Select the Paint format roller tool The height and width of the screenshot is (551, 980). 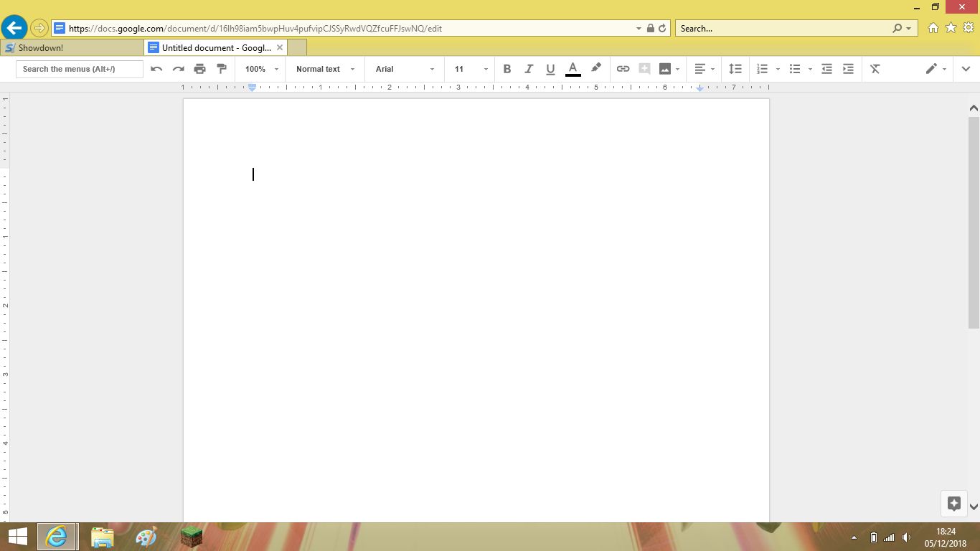click(221, 69)
